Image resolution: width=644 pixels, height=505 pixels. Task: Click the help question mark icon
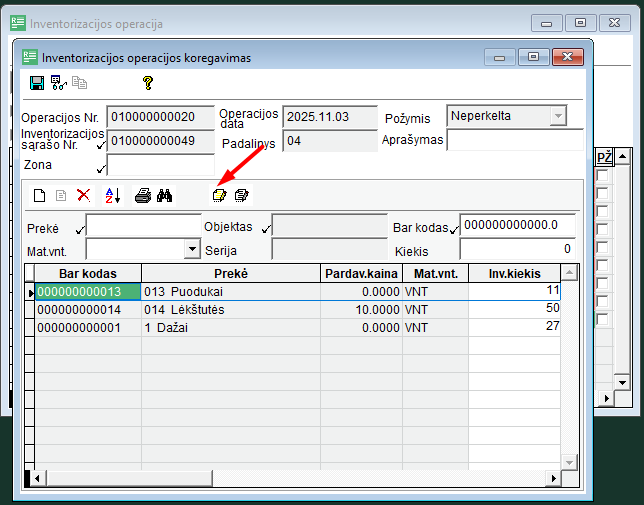coord(148,83)
